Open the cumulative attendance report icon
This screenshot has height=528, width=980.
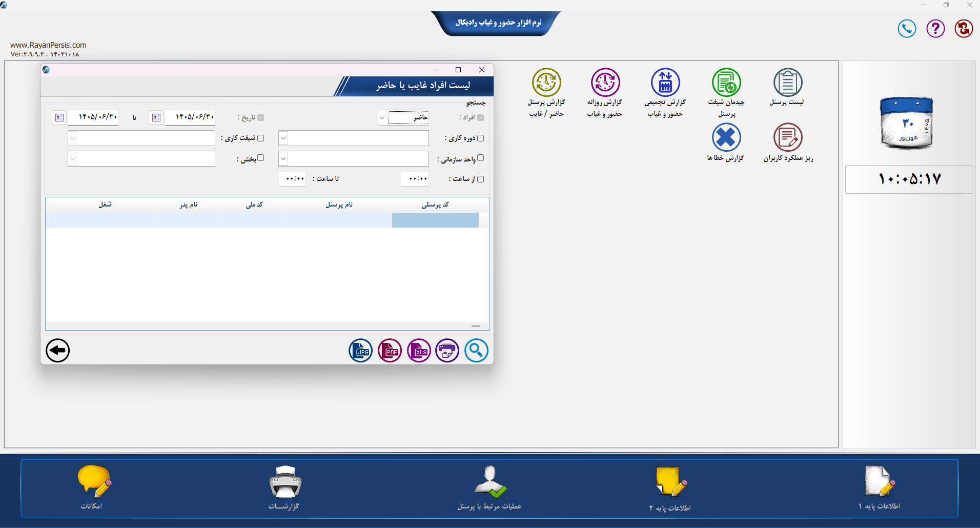point(665,83)
